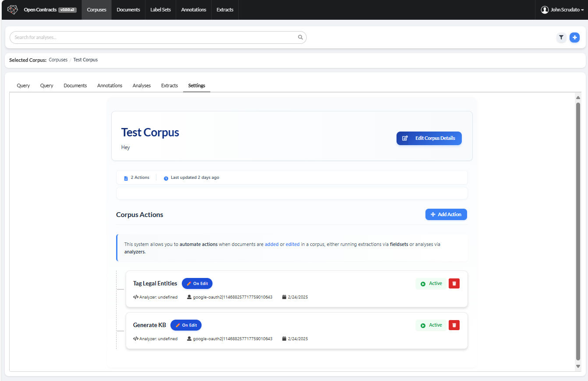Screen dimensions: 588x381
Task: Click calendar icon in Tag Legal Entities row
Action: [x=284, y=297]
